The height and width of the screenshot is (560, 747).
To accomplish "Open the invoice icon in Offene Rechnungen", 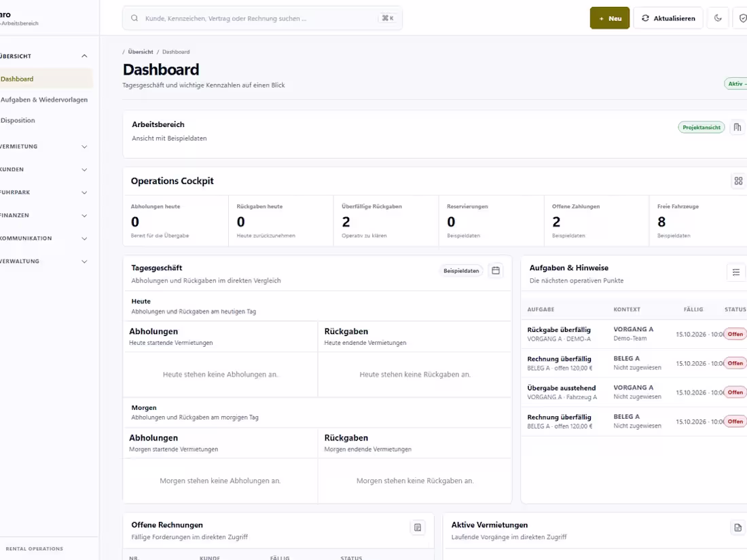I will (418, 527).
